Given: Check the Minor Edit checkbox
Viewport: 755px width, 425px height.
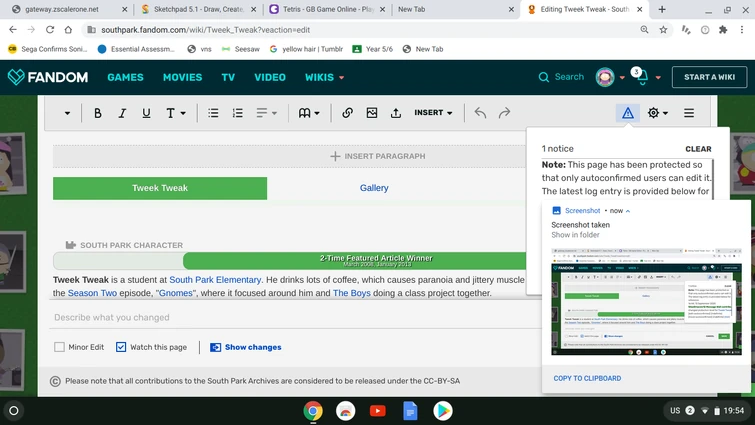Looking at the screenshot, I should pos(59,347).
